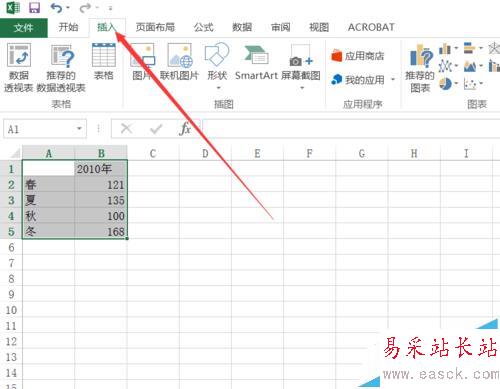Select column C header
This screenshot has width=500, height=389.
pos(153,153)
